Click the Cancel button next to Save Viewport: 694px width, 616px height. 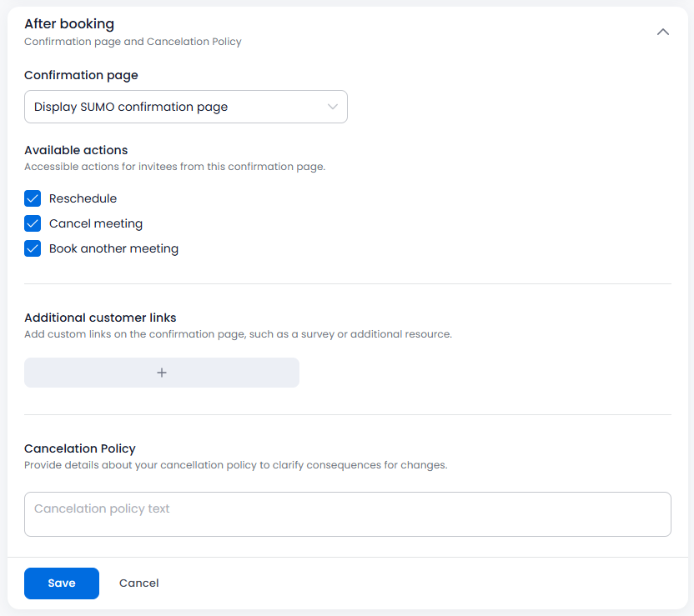[139, 583]
